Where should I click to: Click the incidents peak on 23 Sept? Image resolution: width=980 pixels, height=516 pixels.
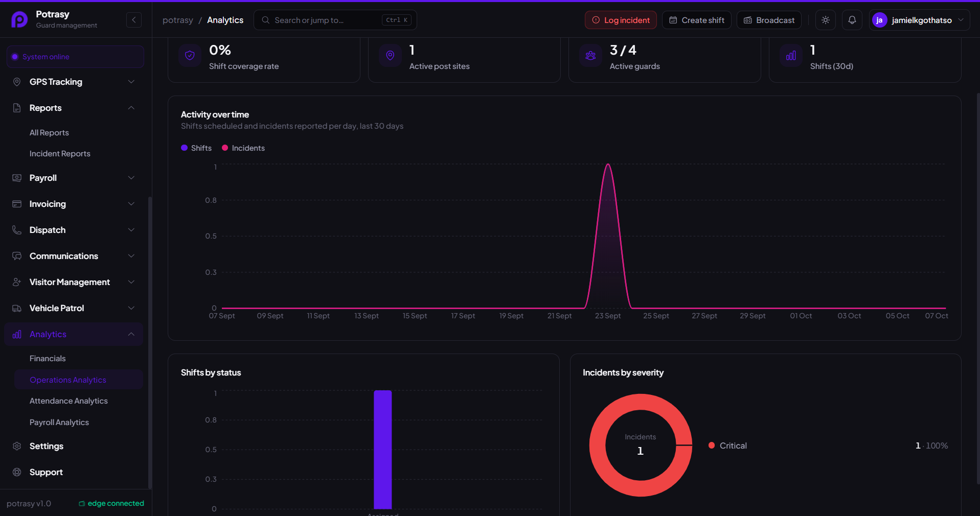pyautogui.click(x=608, y=165)
